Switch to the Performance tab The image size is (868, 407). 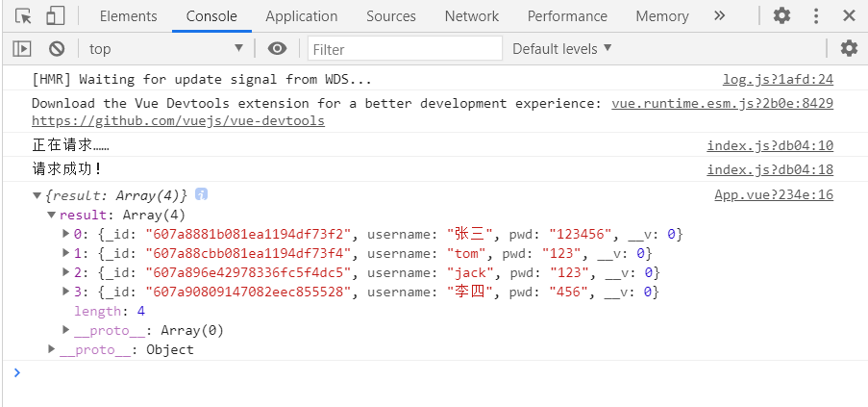tap(567, 16)
